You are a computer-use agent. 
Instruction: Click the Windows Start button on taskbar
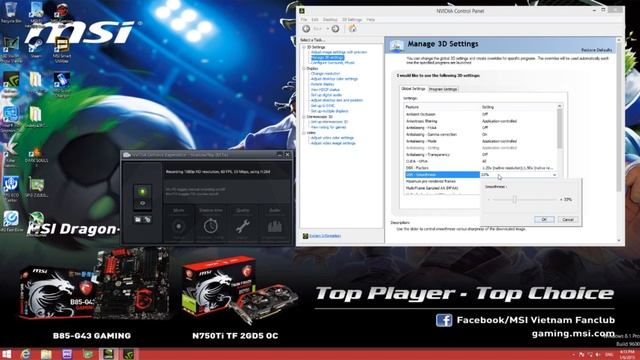[x=7, y=354]
